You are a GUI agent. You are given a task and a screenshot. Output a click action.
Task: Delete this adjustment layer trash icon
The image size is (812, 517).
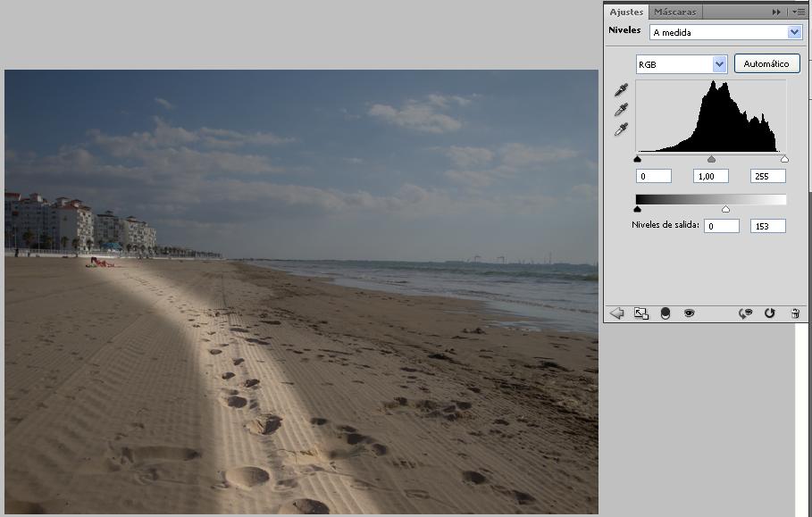(795, 313)
